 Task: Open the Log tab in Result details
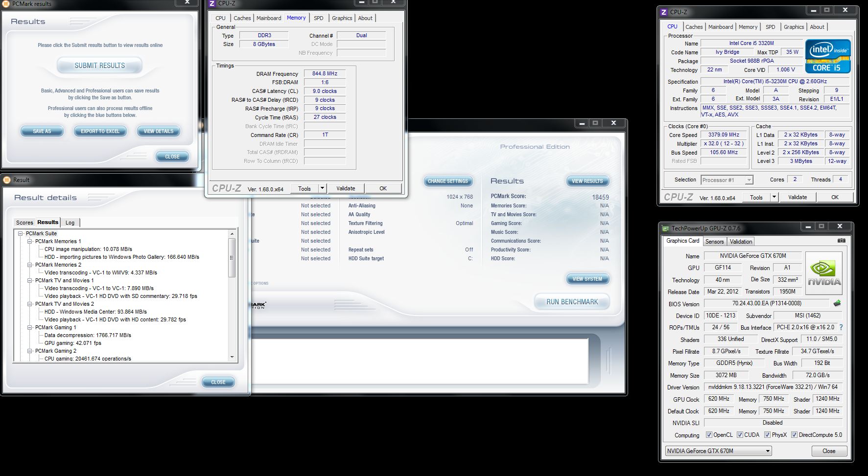point(70,223)
